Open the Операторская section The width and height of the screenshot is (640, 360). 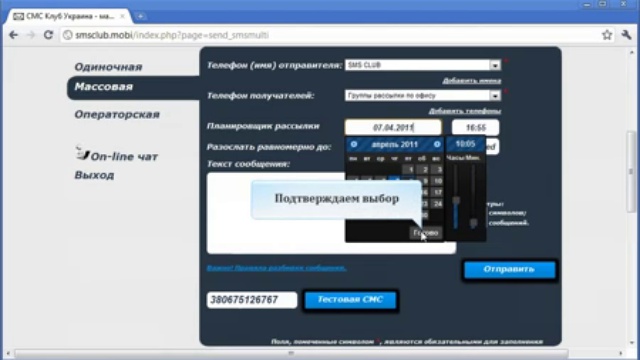coord(117,114)
